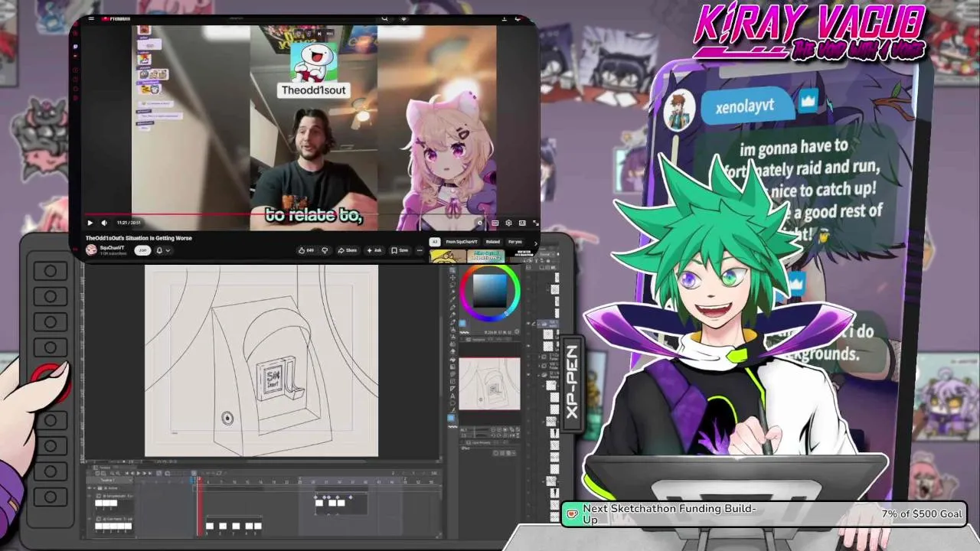
Task: Step to next frame in timeline
Action: pyautogui.click(x=145, y=473)
